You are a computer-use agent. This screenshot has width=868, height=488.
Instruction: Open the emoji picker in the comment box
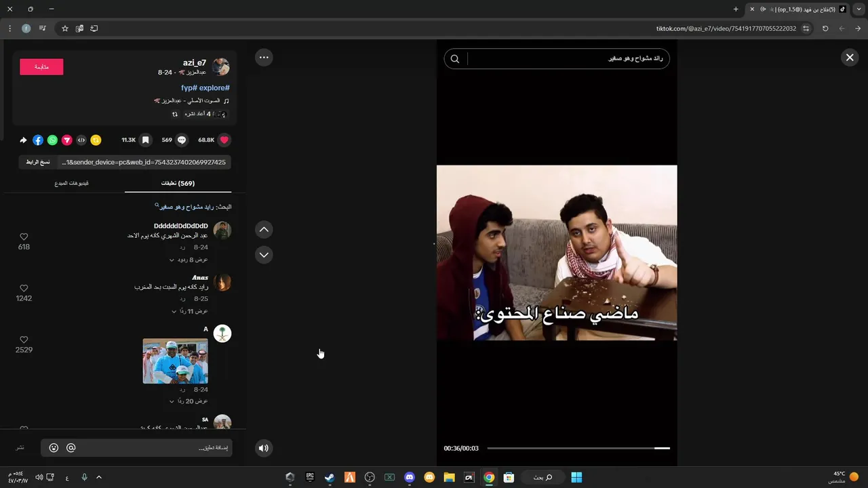pyautogui.click(x=54, y=448)
